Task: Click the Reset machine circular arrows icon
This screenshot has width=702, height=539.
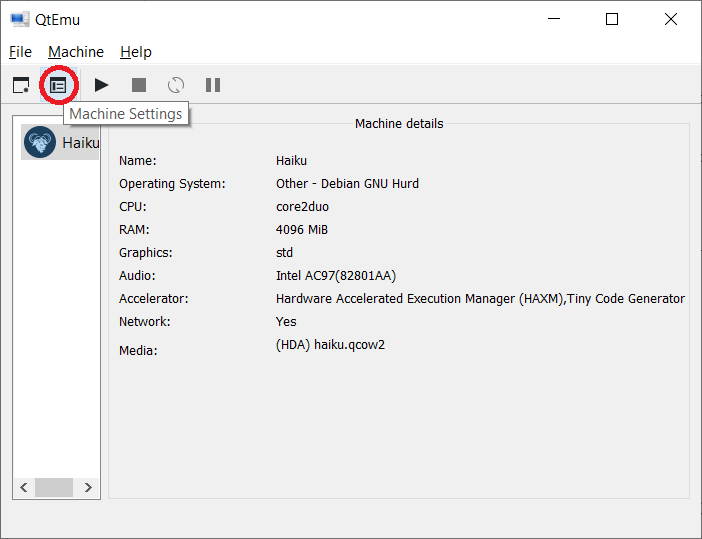Action: click(176, 86)
